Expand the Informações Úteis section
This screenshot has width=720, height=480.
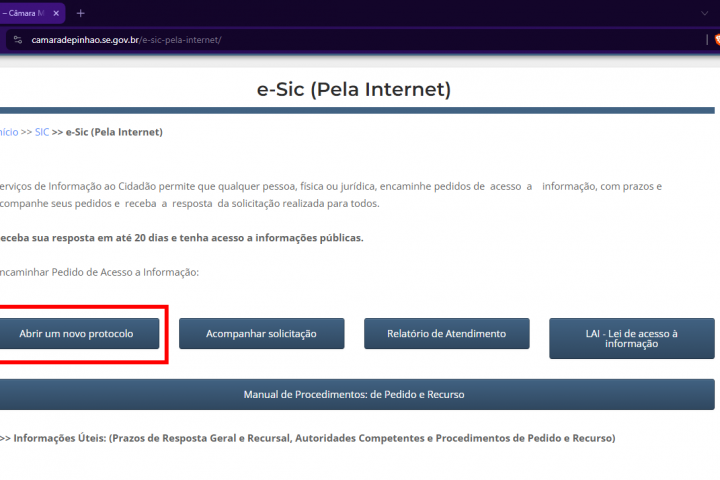(x=310, y=438)
